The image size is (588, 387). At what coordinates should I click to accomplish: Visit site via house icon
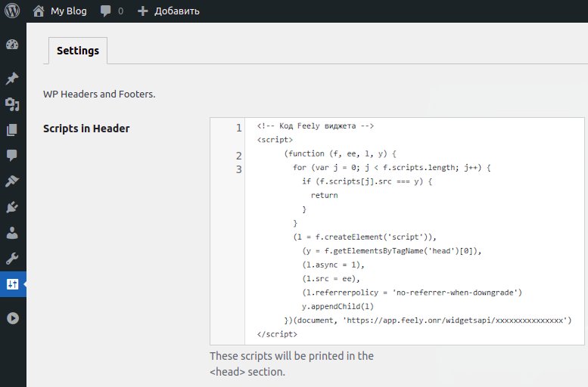pyautogui.click(x=39, y=11)
